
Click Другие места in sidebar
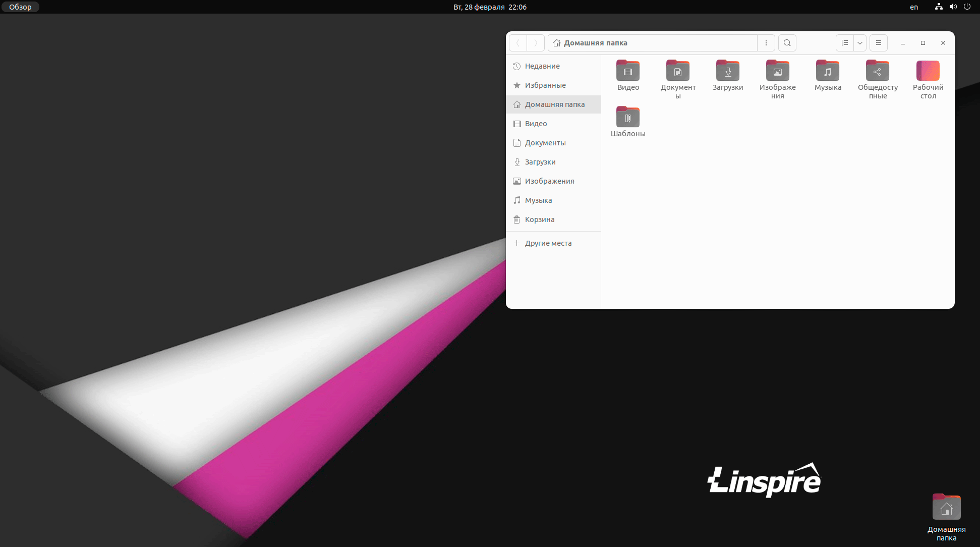(x=548, y=243)
